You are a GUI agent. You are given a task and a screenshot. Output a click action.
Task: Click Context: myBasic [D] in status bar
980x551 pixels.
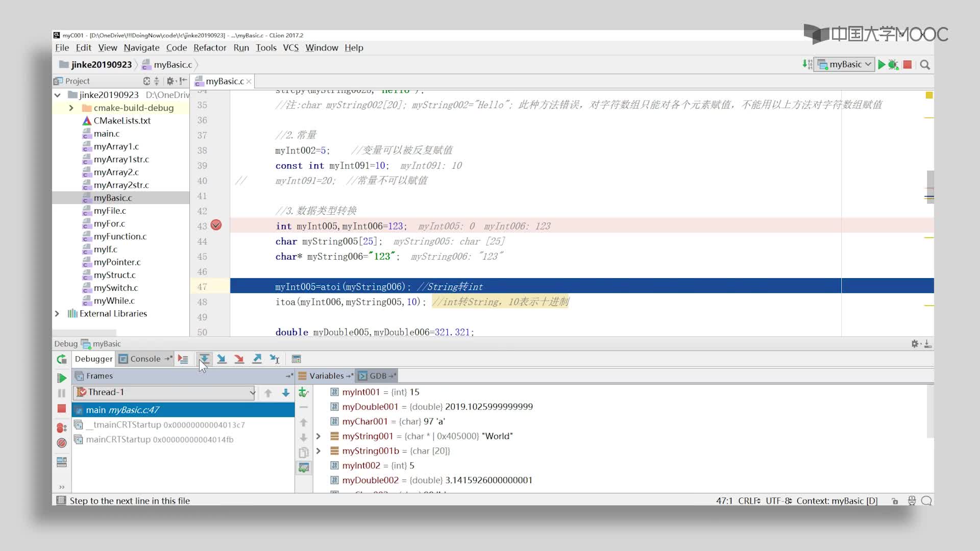coord(837,501)
